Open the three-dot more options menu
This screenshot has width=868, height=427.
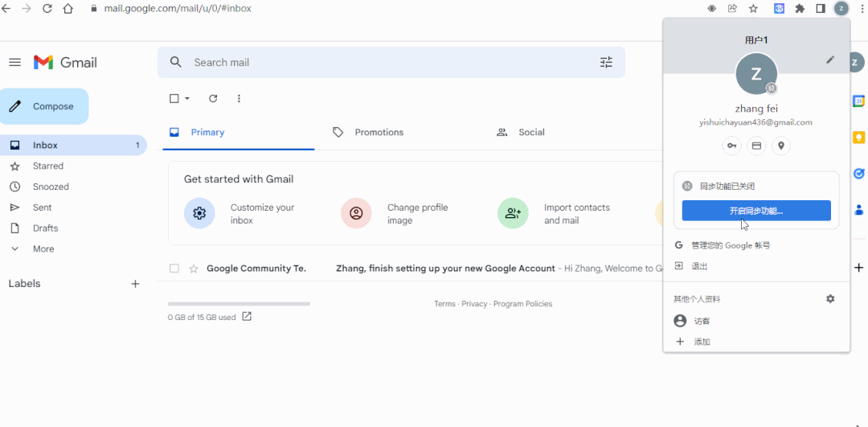(x=239, y=99)
